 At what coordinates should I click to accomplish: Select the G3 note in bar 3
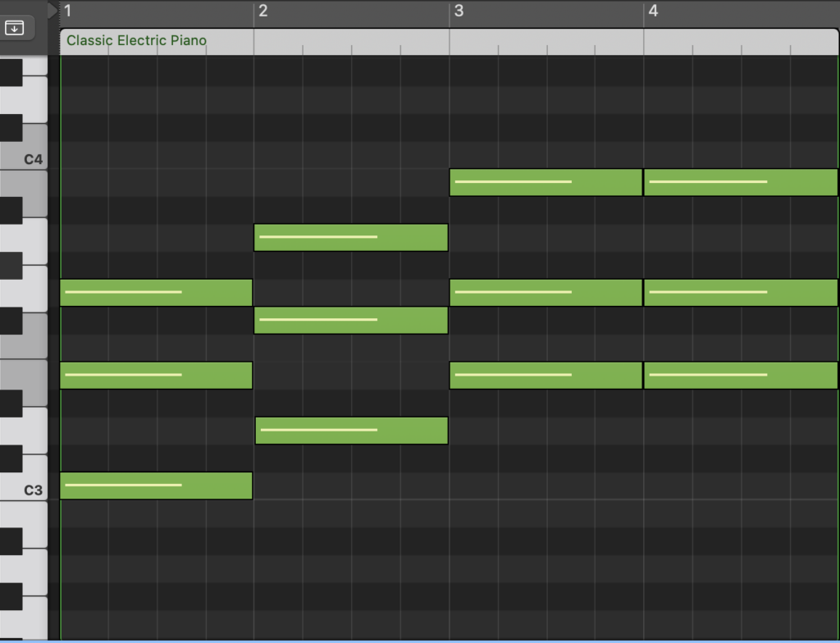pos(546,292)
